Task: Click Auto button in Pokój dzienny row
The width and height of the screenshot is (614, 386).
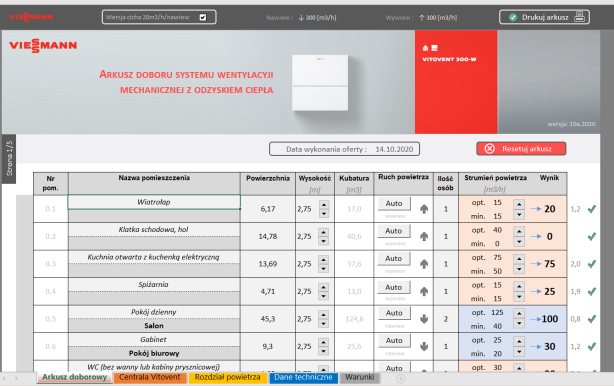Action: (x=394, y=313)
